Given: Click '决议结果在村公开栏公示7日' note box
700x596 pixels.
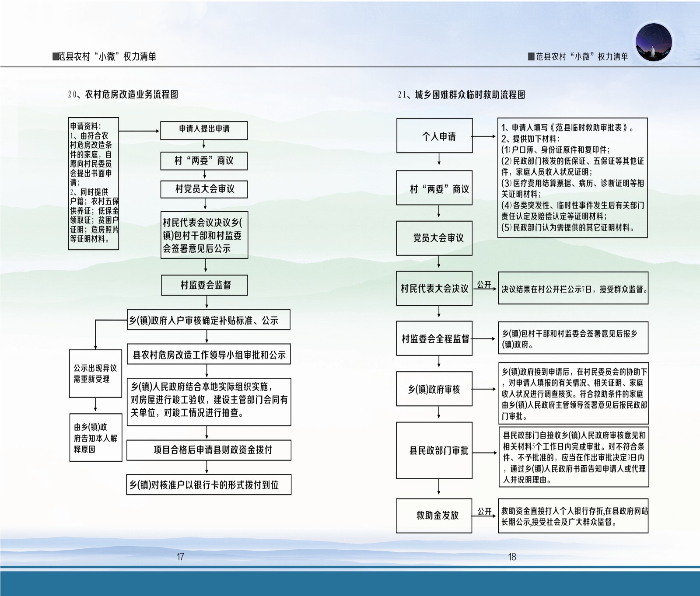Looking at the screenshot, I should 573,289.
